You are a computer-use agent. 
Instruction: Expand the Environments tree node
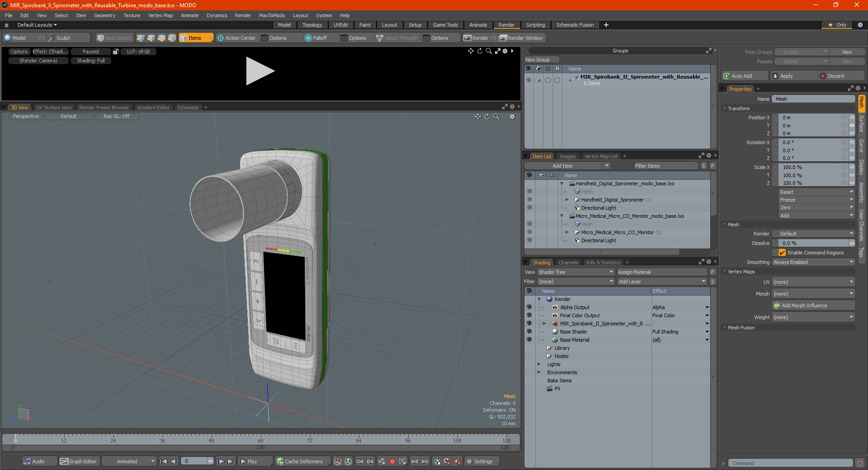539,372
